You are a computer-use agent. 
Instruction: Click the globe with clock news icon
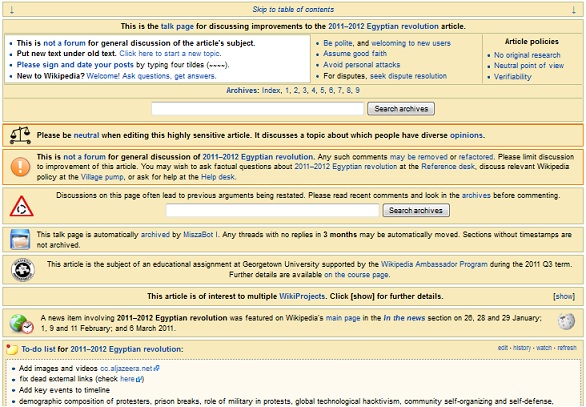point(21,323)
